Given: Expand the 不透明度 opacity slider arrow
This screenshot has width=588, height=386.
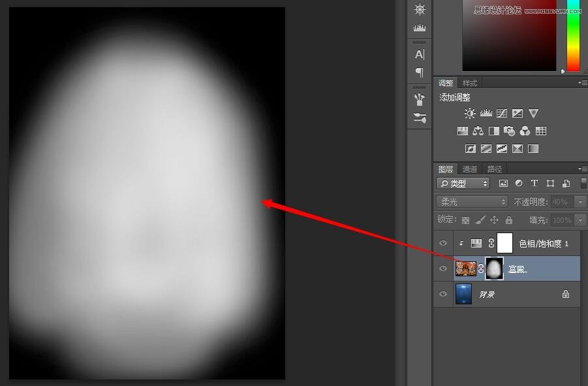Looking at the screenshot, I should [580, 202].
